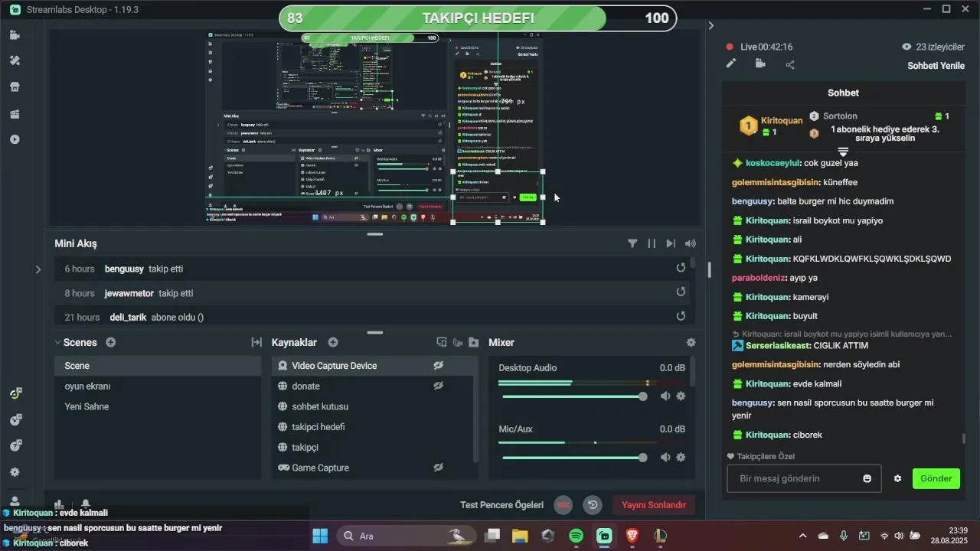Select the Scene item in Scenes
The height and width of the screenshot is (551, 980).
pyautogui.click(x=158, y=366)
